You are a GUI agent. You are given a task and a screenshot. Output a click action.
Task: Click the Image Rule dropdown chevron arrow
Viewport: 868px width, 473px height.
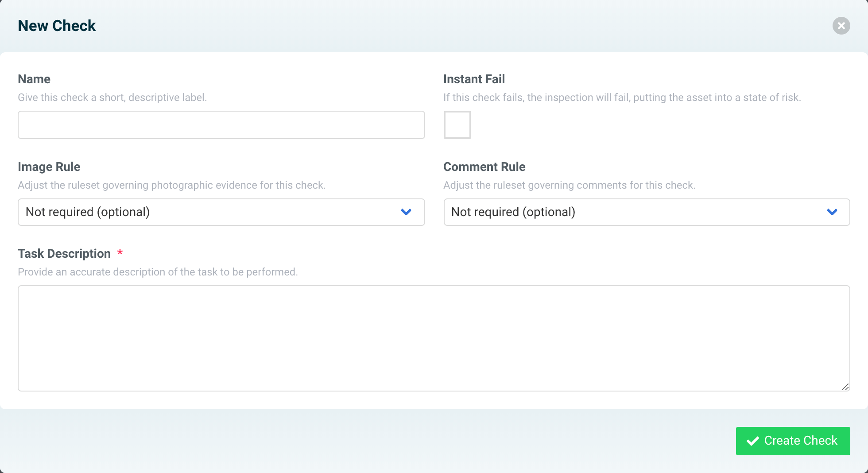tap(406, 212)
